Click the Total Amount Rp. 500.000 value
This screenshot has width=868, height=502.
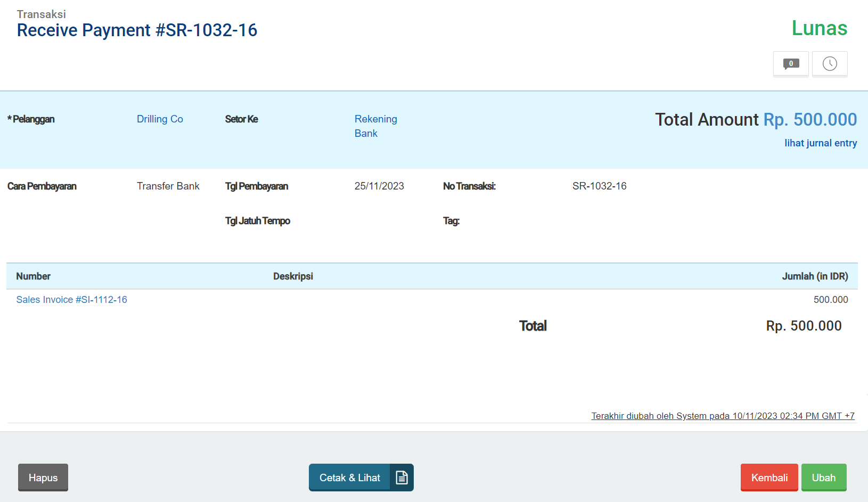point(809,120)
